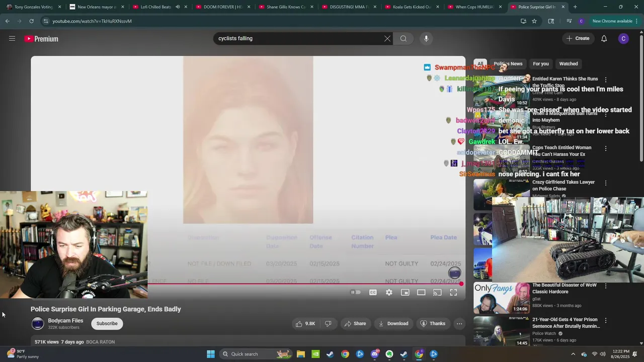This screenshot has width=644, height=362.
Task: Toggle closed captions (CC) in player
Action: click(x=373, y=292)
